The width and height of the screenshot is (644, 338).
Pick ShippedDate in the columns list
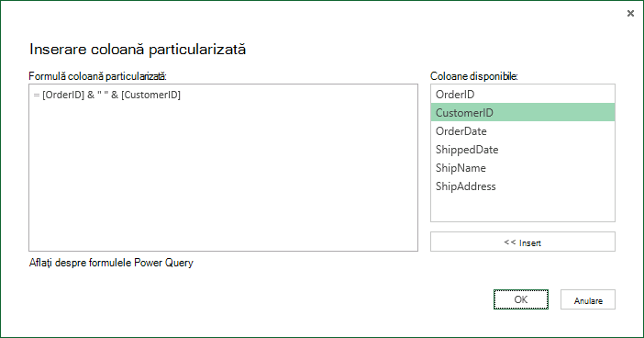[x=523, y=150]
